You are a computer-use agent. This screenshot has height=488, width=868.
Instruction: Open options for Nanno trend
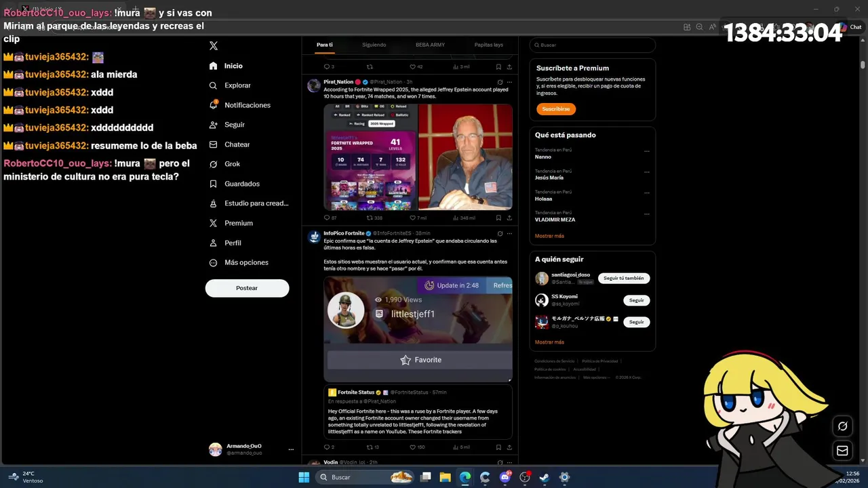point(647,151)
